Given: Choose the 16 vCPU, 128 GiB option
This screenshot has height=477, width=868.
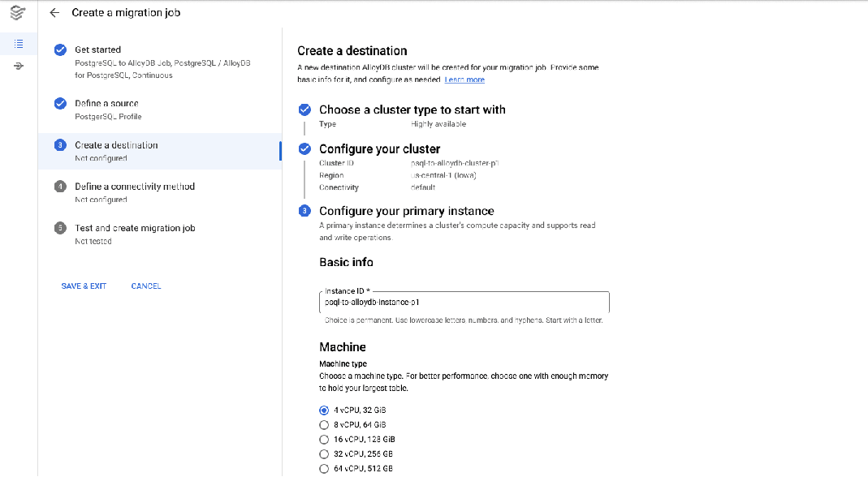Looking at the screenshot, I should (325, 439).
